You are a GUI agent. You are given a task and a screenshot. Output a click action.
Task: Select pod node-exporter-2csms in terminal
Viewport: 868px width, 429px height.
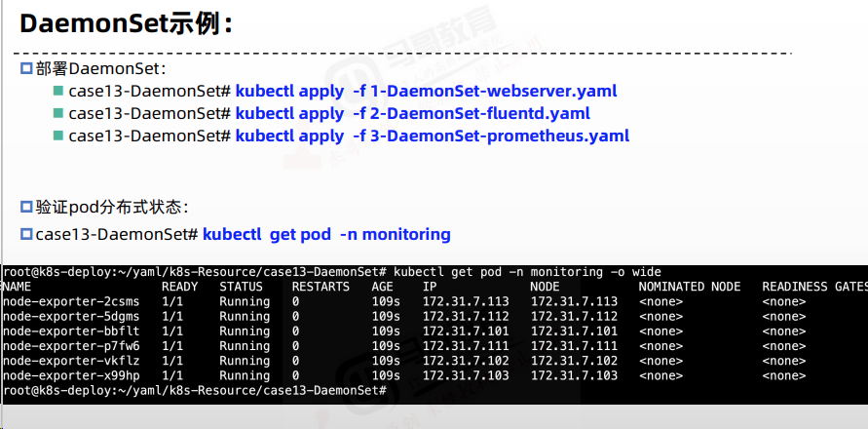[71, 301]
